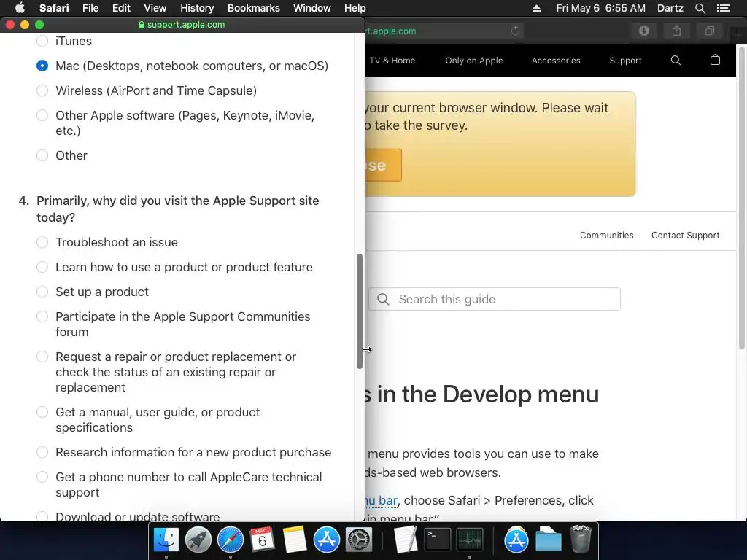Open the Bookmarks menu

[x=253, y=8]
